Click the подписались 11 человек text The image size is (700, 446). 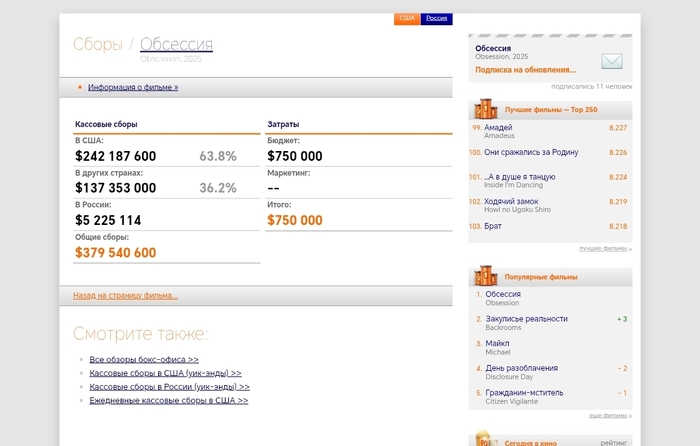(x=592, y=87)
